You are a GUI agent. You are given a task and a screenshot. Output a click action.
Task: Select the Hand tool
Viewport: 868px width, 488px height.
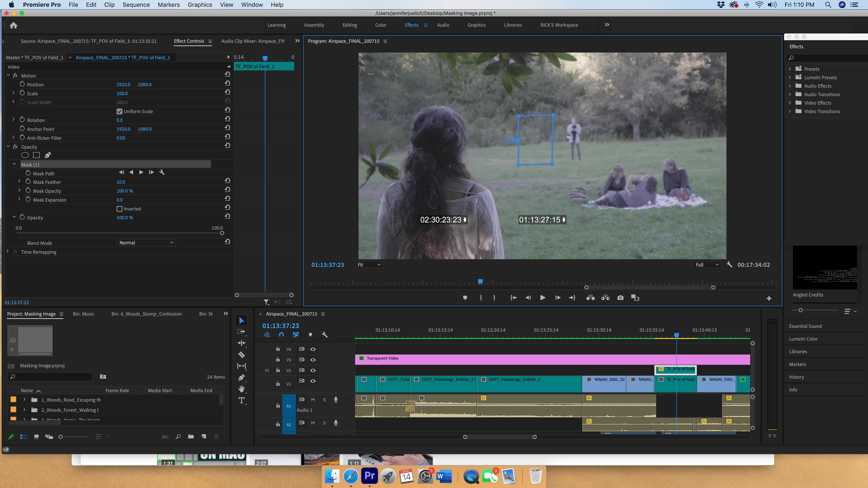(242, 389)
